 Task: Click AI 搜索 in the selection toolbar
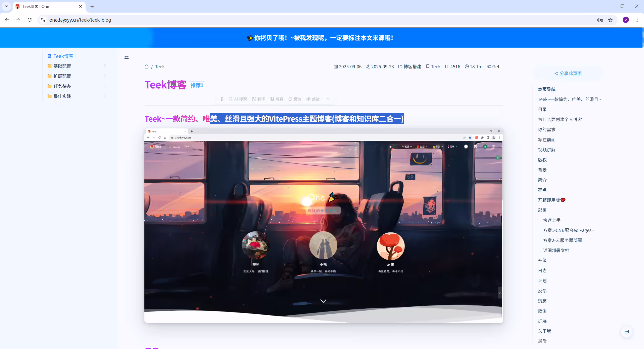(238, 99)
